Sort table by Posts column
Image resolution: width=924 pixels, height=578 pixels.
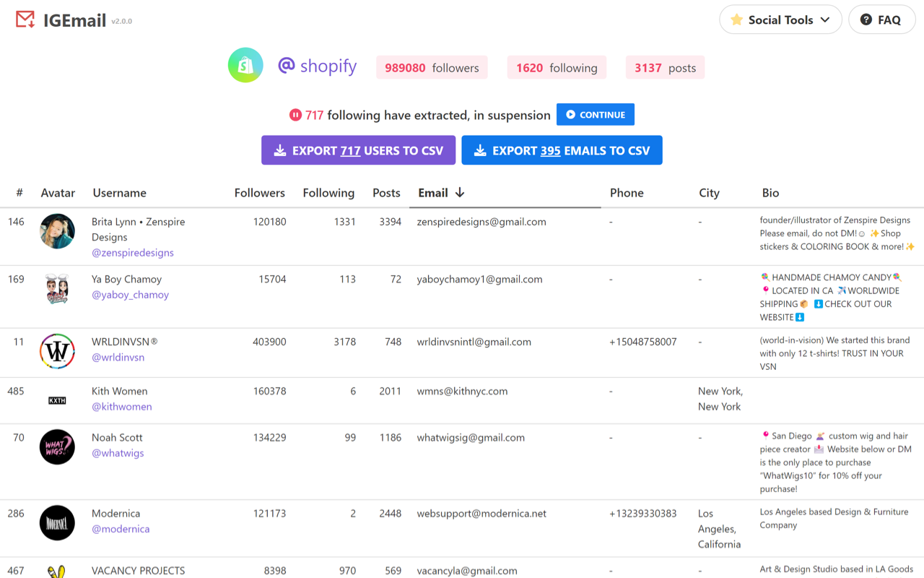pos(386,193)
